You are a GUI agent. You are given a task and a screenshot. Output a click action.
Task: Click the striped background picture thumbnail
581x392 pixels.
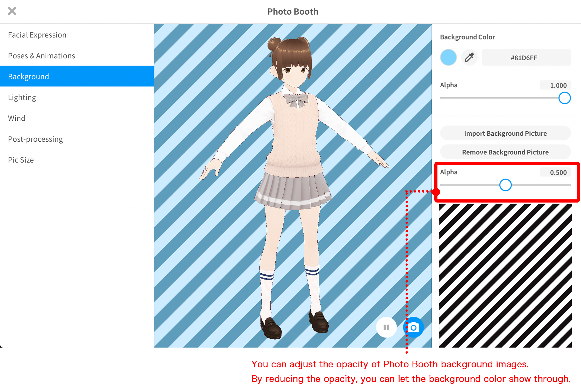505,275
